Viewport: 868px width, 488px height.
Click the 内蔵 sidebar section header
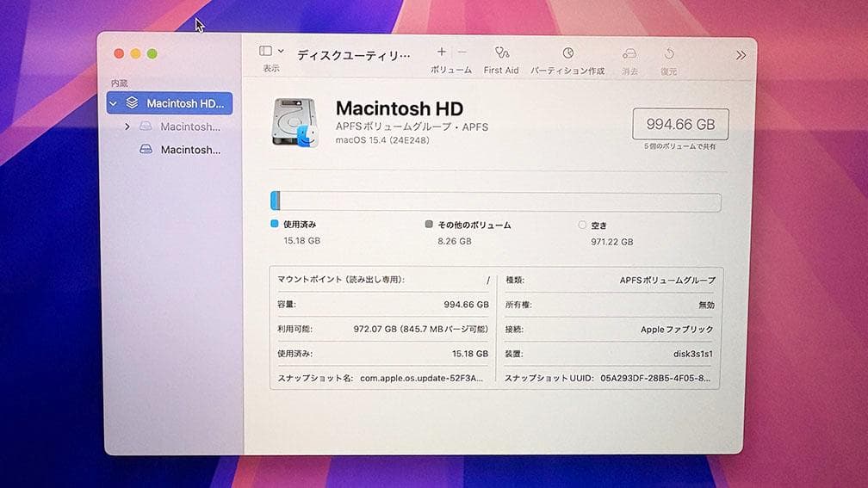120,83
